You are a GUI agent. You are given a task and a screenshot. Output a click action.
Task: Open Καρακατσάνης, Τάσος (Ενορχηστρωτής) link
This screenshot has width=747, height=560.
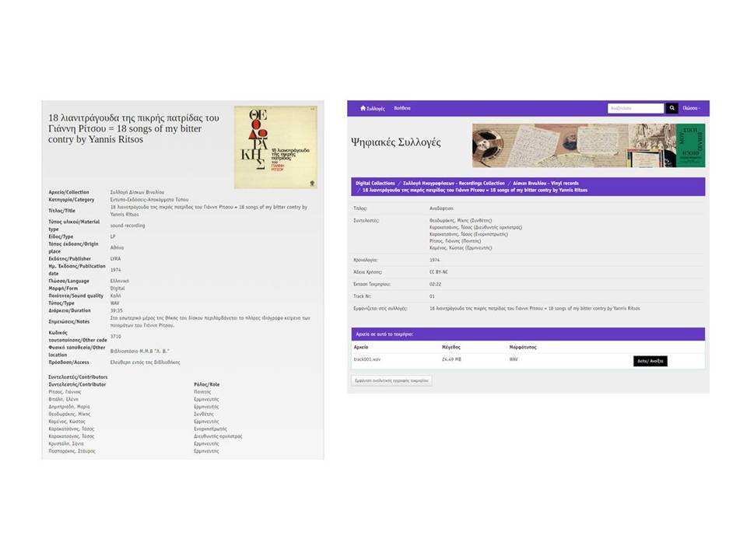click(x=468, y=234)
